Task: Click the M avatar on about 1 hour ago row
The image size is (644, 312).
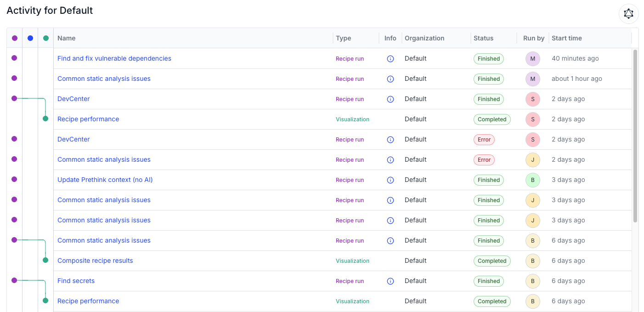Action: tap(533, 79)
